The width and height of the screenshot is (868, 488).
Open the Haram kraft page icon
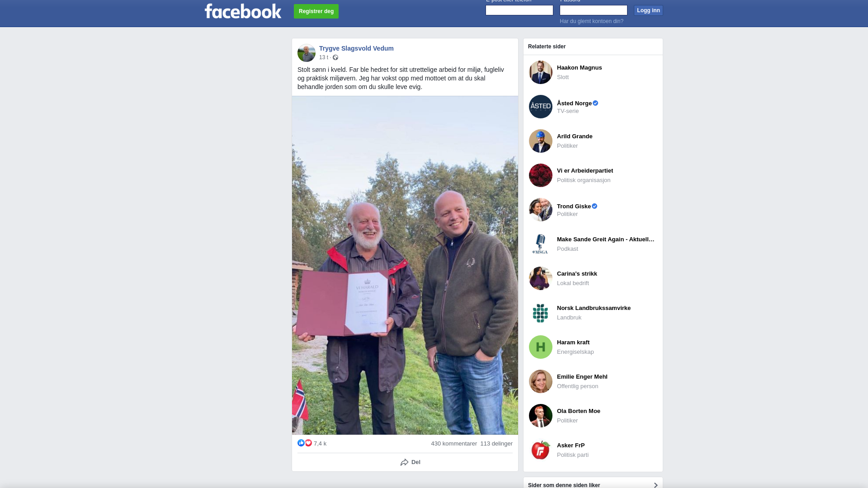[x=541, y=347]
